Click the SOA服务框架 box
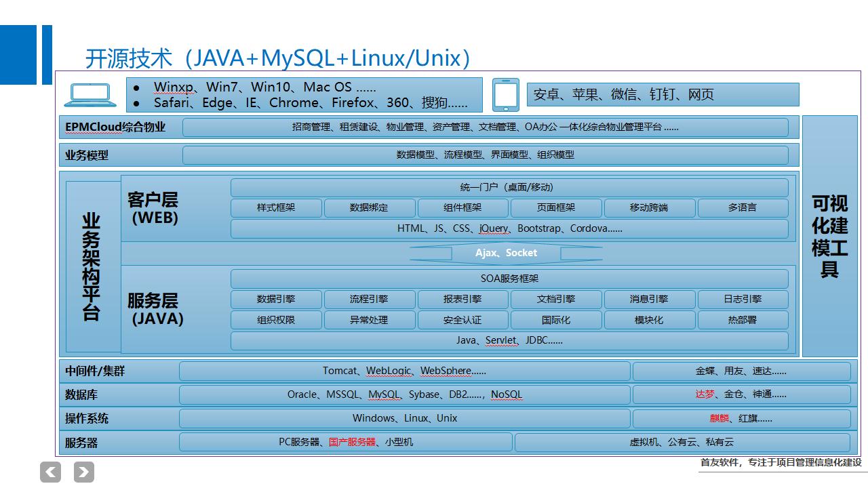The width and height of the screenshot is (868, 488). [x=509, y=279]
